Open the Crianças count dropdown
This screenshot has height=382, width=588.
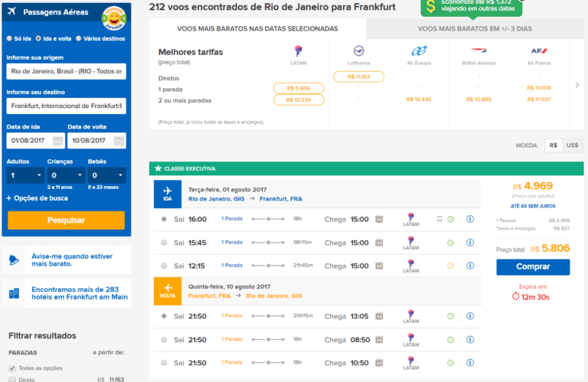point(66,175)
